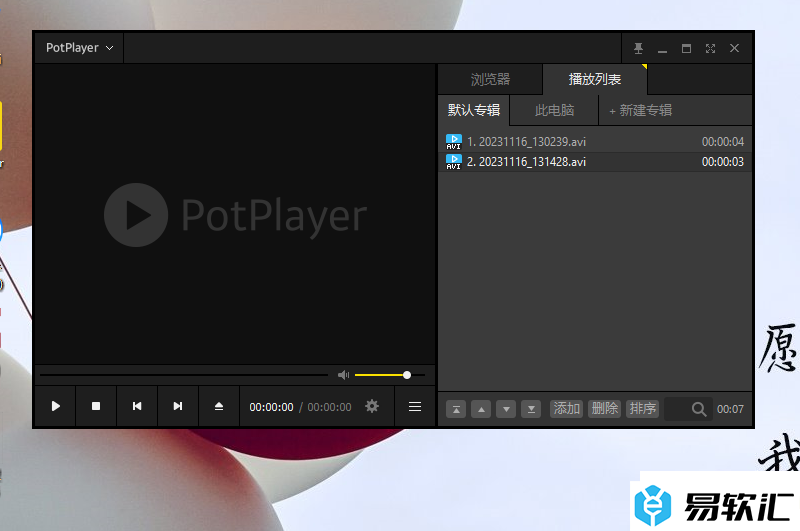
Task: Open the PotPlayer main menu dropdown
Action: click(x=79, y=48)
